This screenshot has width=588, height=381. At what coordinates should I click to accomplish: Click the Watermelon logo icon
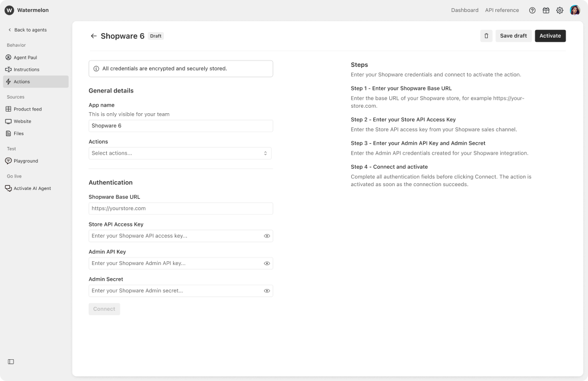(9, 10)
